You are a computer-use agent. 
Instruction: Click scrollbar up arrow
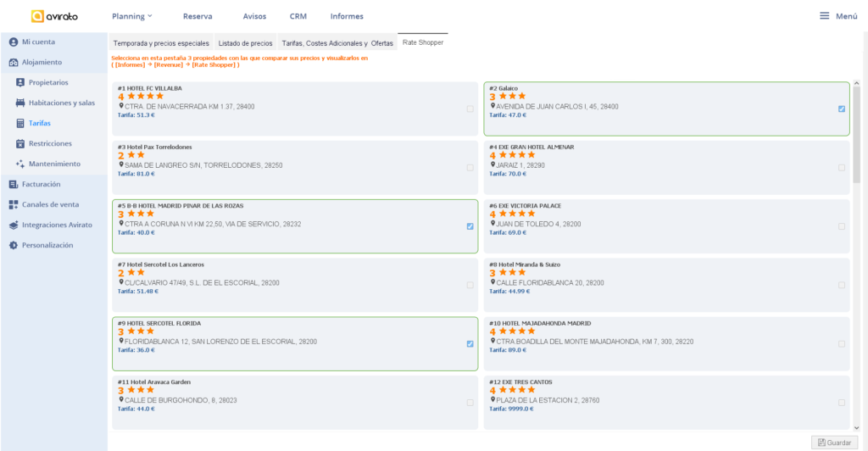point(856,84)
